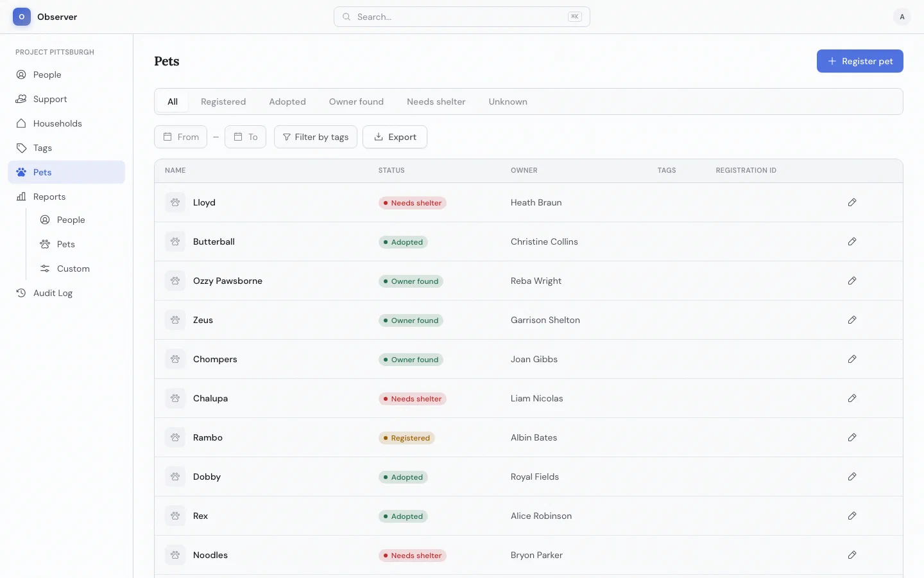Edit Chompers using the pencil icon

[x=852, y=359]
